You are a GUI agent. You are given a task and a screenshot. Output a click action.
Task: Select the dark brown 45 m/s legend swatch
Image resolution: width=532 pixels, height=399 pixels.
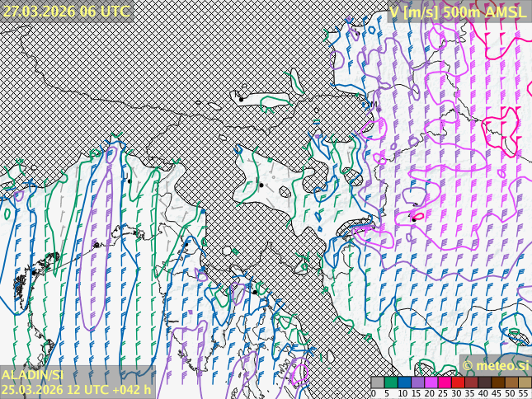click(498, 383)
